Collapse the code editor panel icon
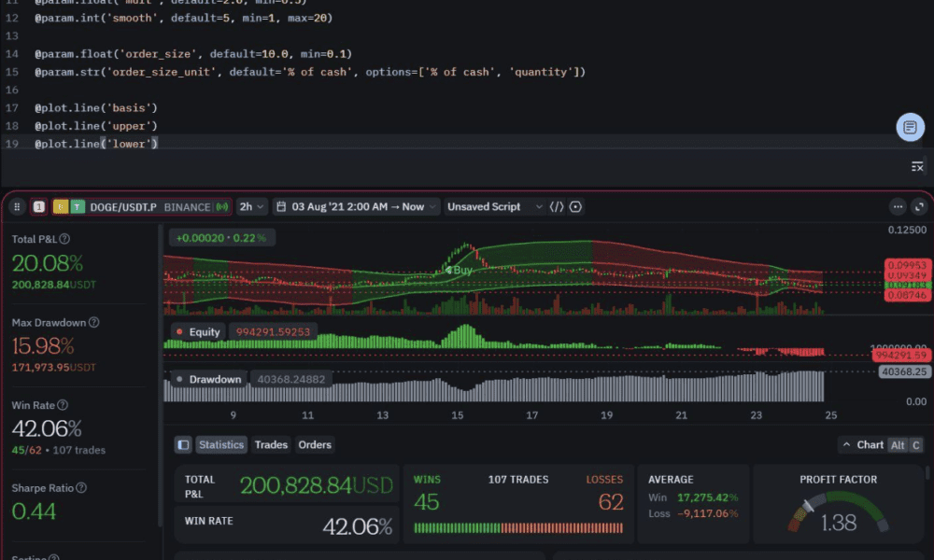This screenshot has height=560, width=934. click(916, 165)
